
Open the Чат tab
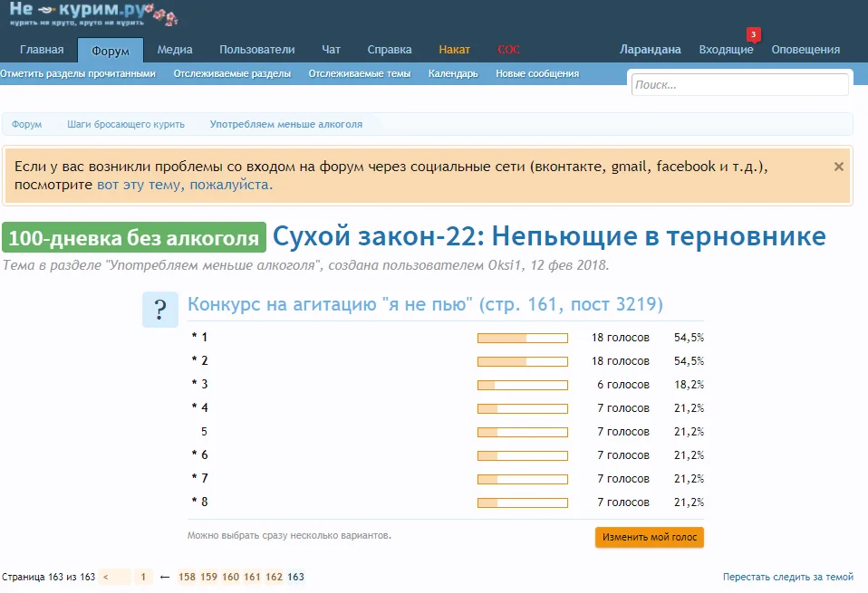point(331,50)
